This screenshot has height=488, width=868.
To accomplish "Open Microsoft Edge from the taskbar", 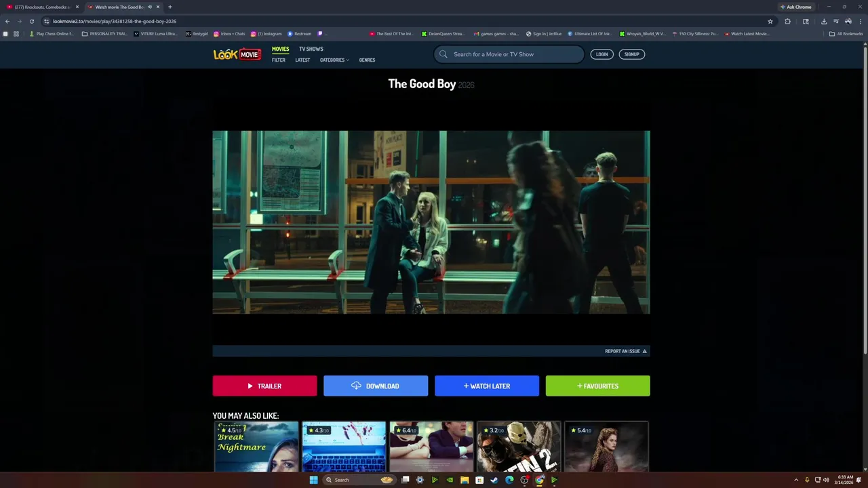I will coord(509,480).
